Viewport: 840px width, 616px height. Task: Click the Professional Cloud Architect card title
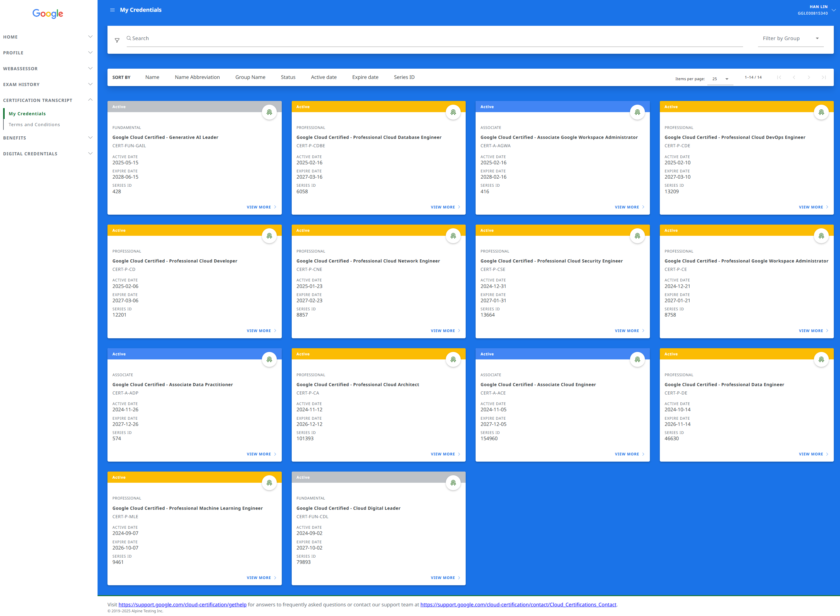[x=358, y=385]
